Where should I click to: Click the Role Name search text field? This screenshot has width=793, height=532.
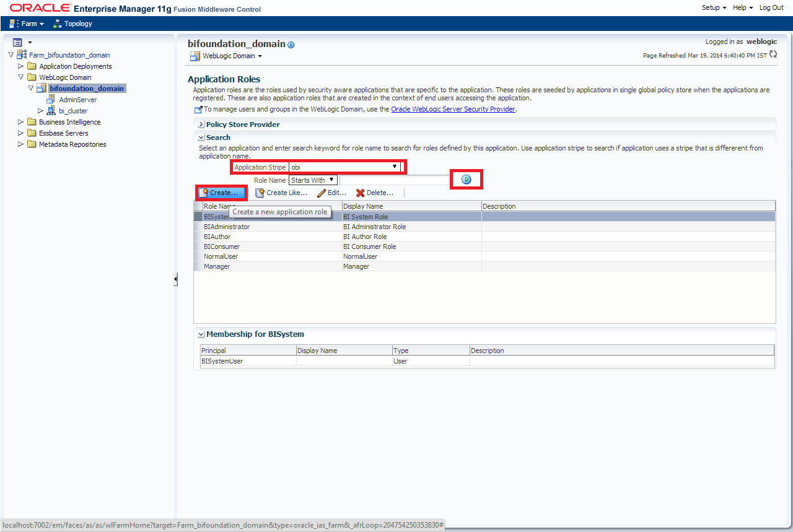(395, 180)
